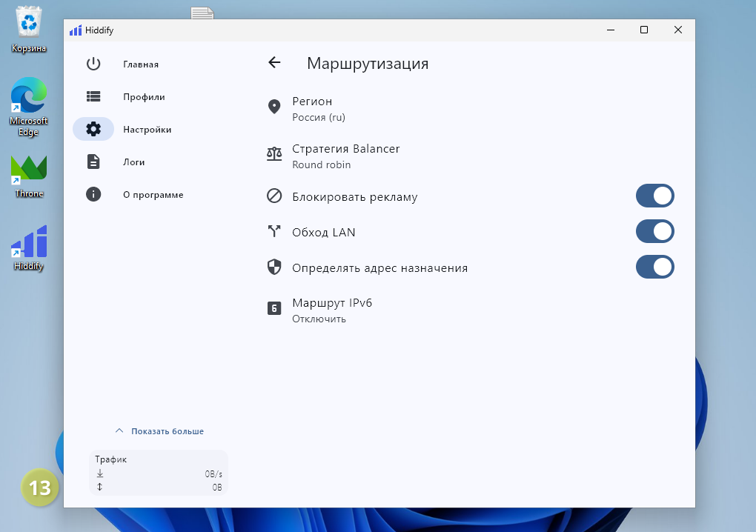Viewport: 756px width, 532px height.
Task: Maximize the Hiddify window
Action: coord(643,30)
